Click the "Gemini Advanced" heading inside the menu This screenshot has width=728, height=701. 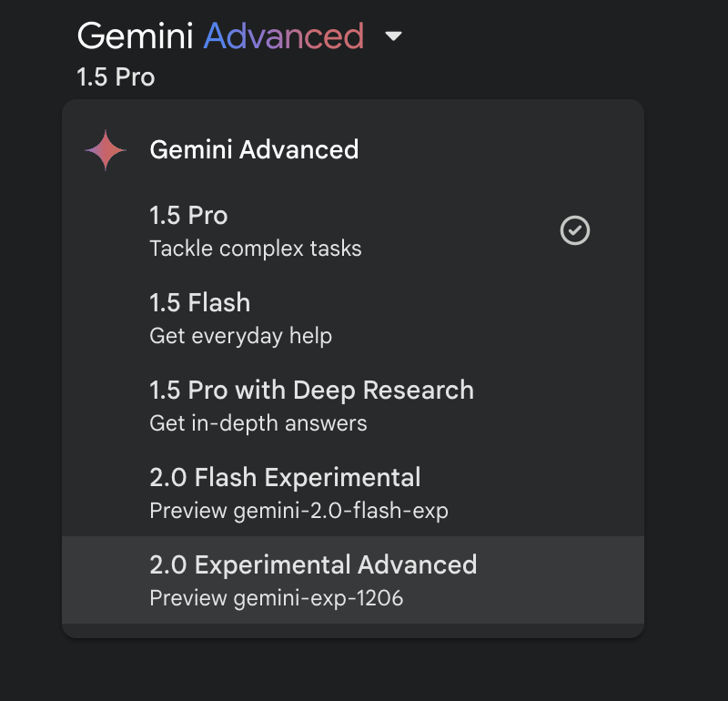click(254, 149)
